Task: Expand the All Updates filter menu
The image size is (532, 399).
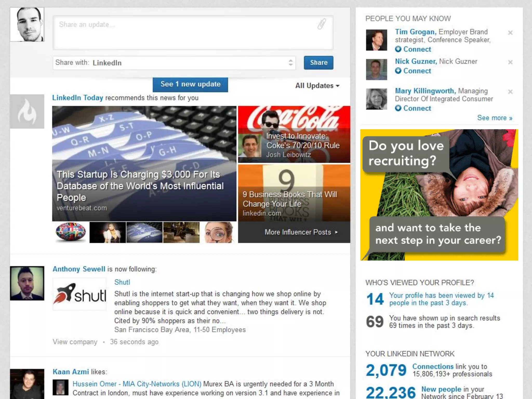Action: (317, 86)
